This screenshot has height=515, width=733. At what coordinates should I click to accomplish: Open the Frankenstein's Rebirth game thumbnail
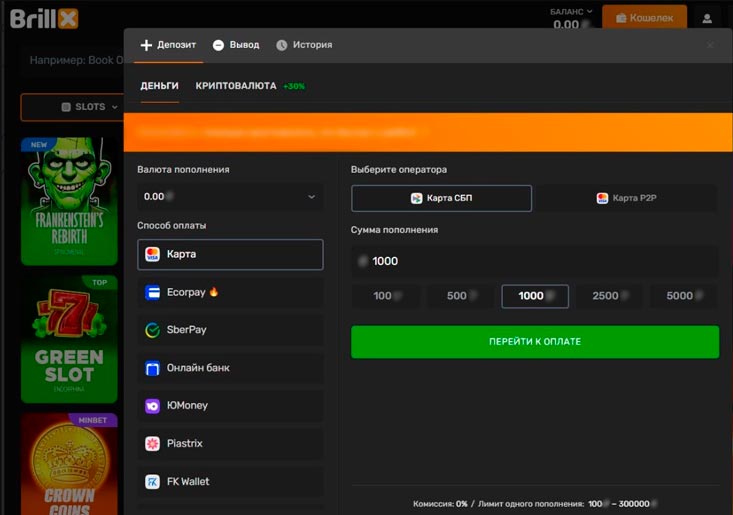[x=69, y=202]
